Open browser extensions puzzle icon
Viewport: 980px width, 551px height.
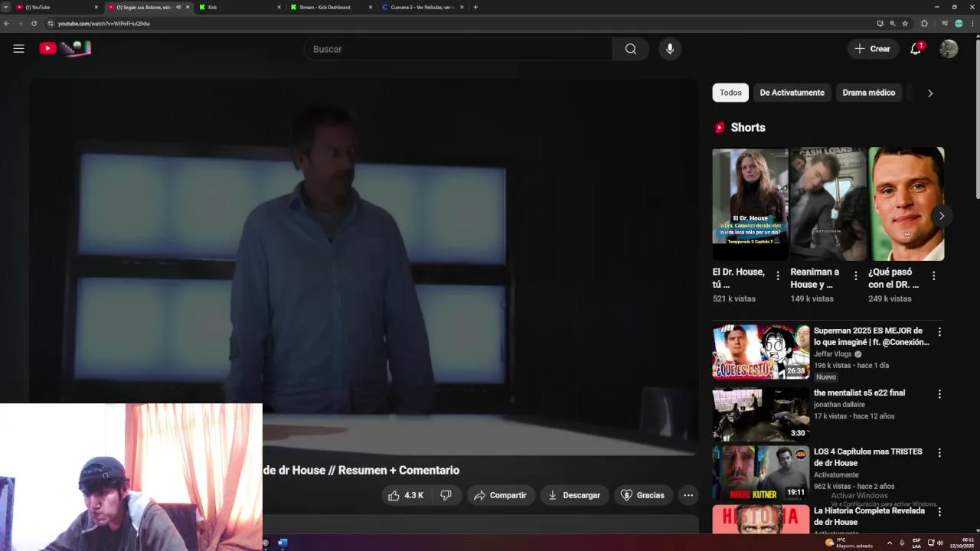pos(924,24)
